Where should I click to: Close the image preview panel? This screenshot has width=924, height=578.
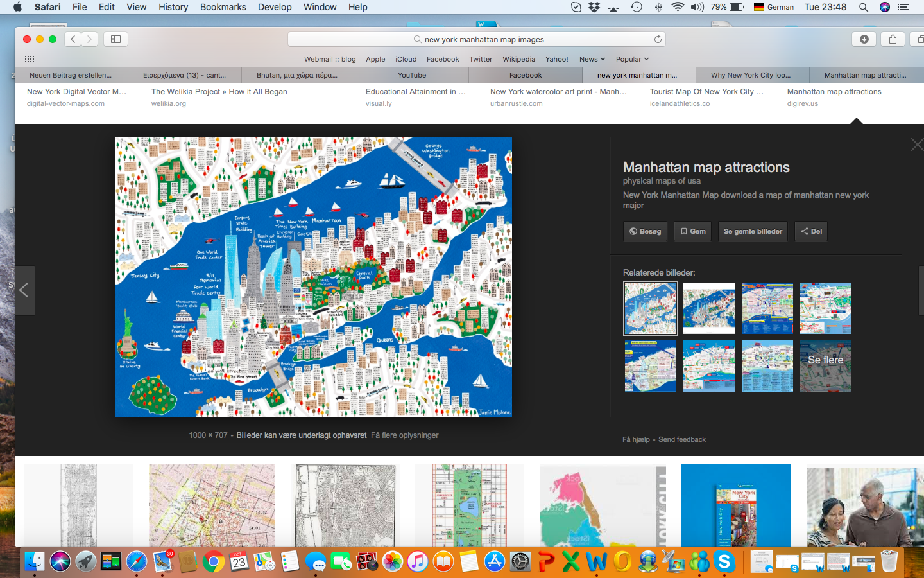click(x=917, y=145)
